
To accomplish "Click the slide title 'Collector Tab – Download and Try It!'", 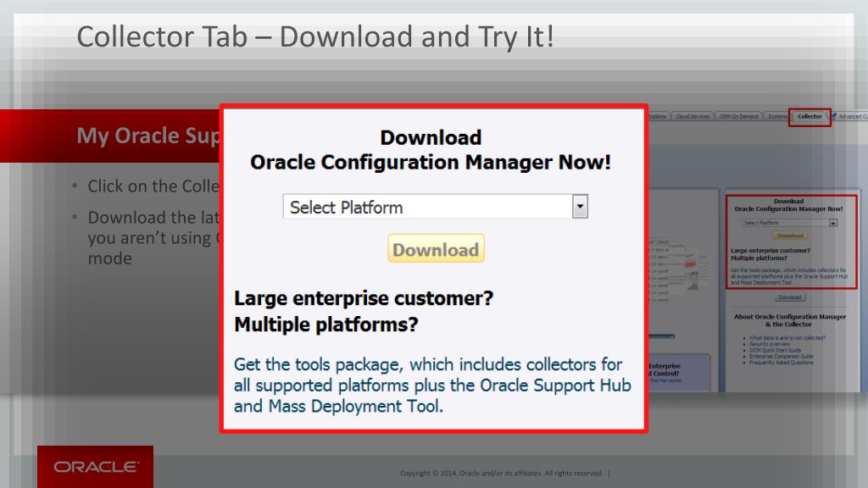I will 315,37.
